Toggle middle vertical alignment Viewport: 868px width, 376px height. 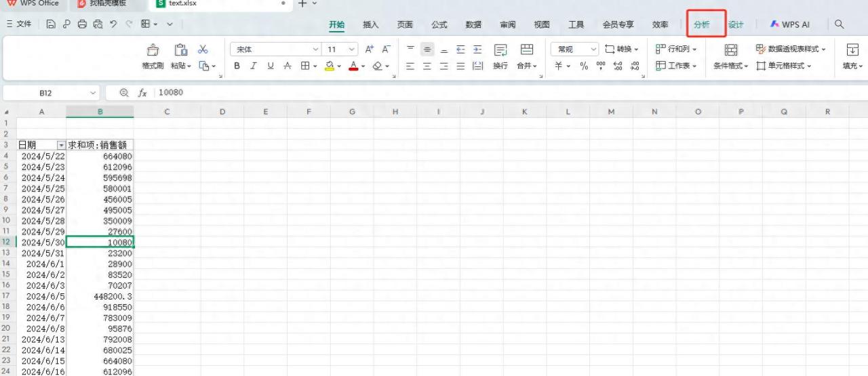(x=427, y=49)
